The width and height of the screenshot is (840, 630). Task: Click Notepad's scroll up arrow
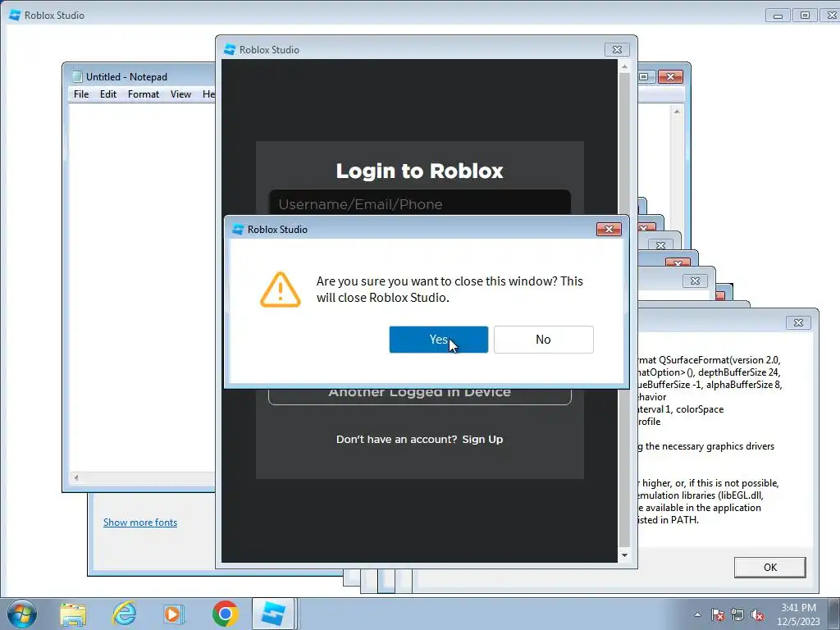677,112
